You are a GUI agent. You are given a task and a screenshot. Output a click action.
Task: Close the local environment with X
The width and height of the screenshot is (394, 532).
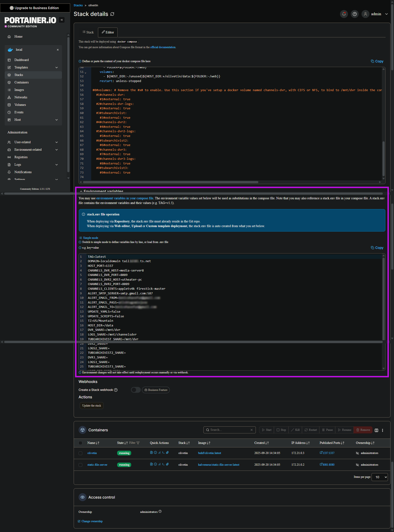(58, 50)
